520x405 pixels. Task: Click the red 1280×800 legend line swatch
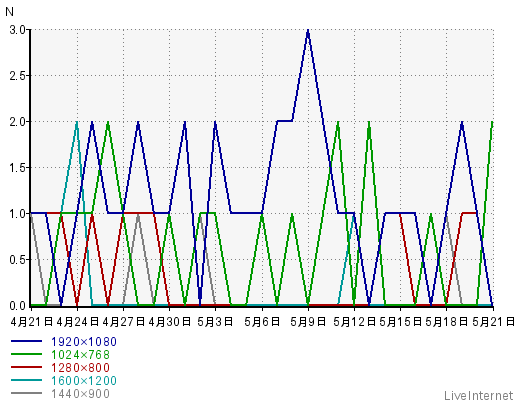click(26, 367)
